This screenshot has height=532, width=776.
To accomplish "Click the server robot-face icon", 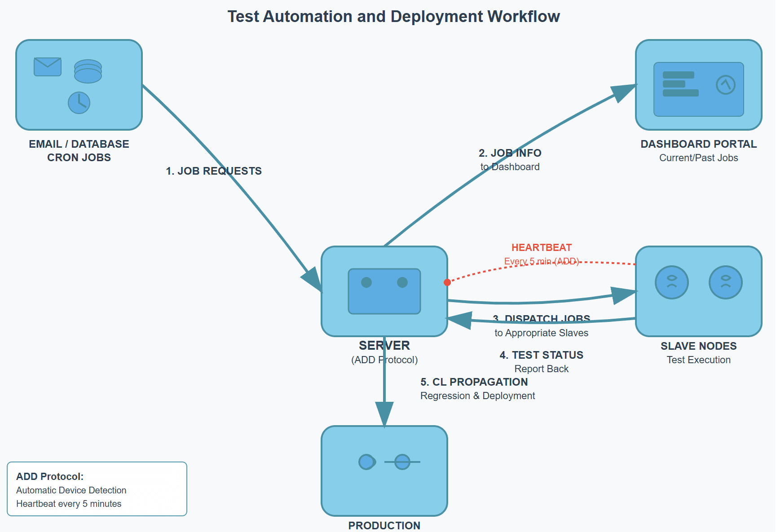I will point(384,291).
